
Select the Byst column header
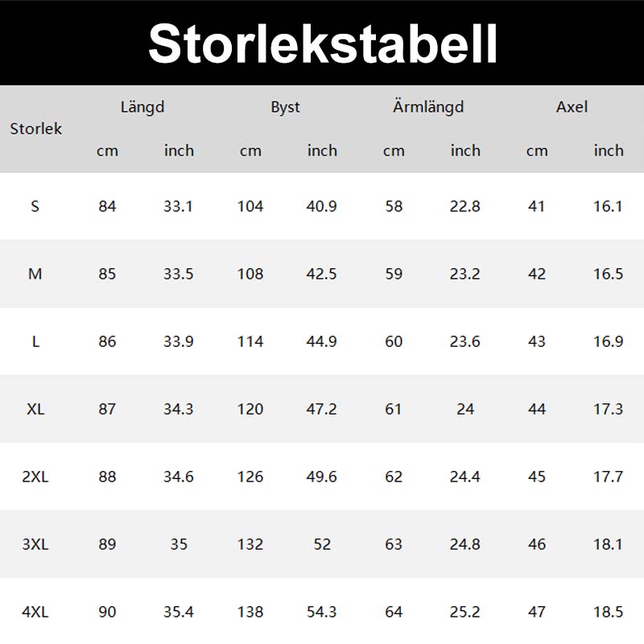285,107
